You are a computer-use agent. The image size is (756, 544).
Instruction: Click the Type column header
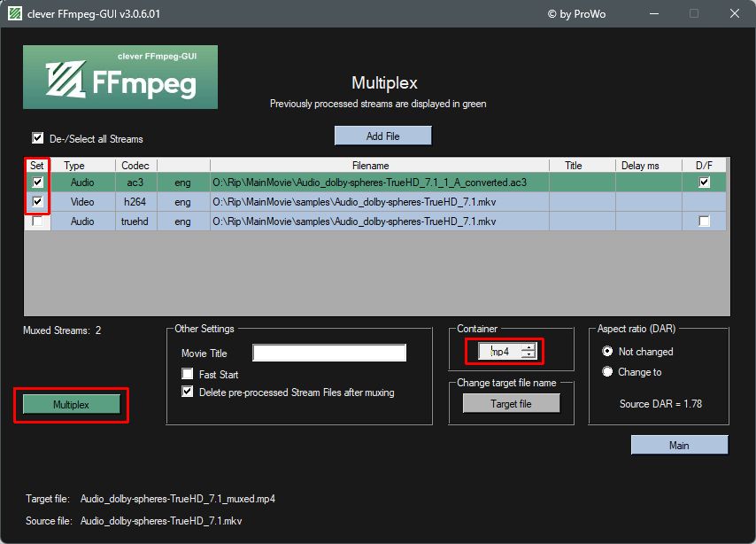tap(83, 165)
